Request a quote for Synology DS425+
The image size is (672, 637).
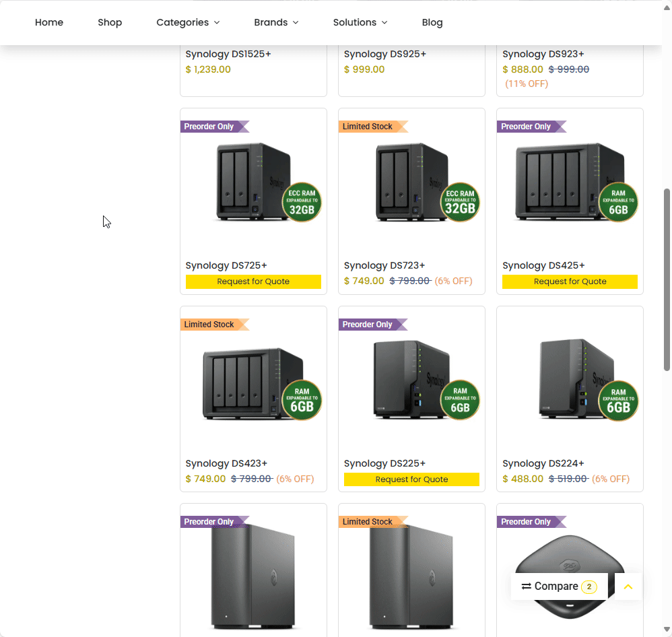tap(570, 281)
